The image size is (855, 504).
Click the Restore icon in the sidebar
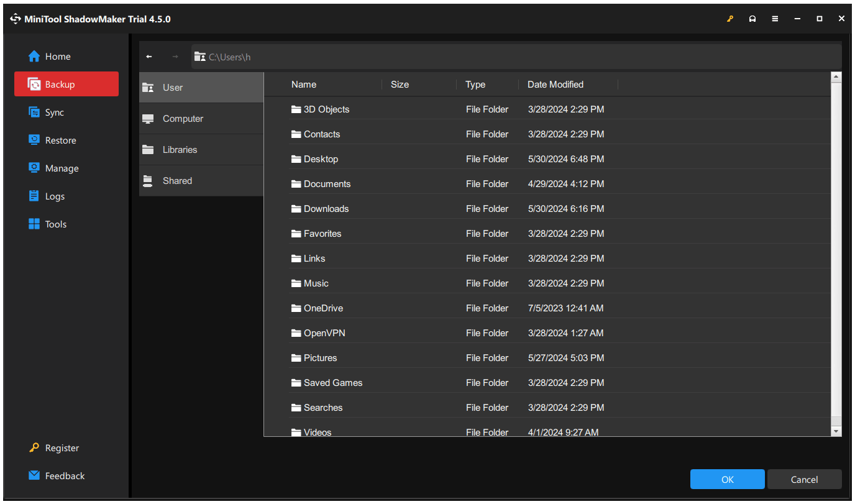point(34,140)
